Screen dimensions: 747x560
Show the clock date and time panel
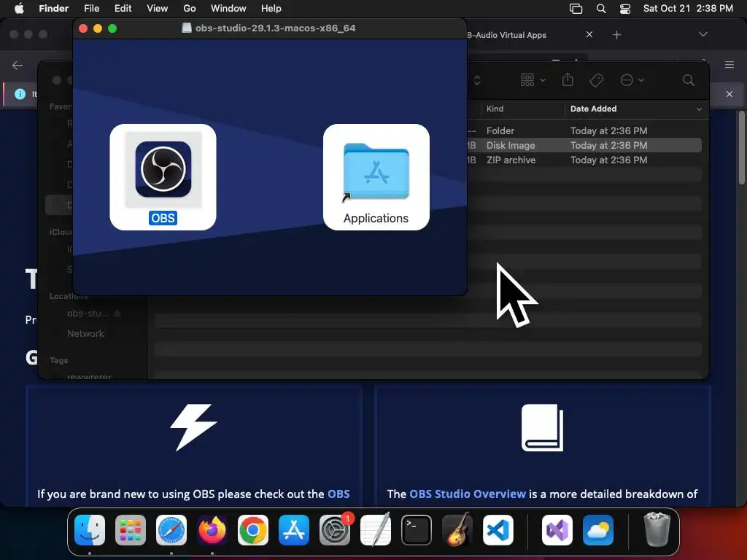pos(688,8)
